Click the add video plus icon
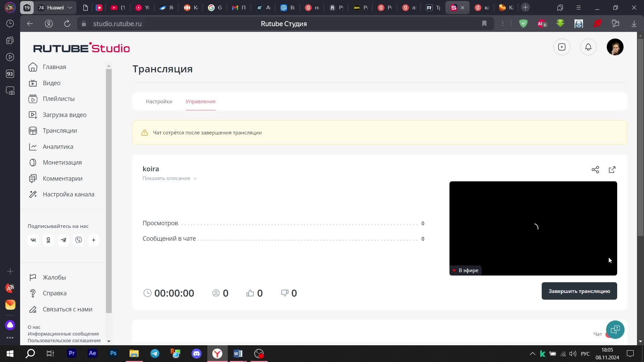The height and width of the screenshot is (362, 644). point(561,47)
